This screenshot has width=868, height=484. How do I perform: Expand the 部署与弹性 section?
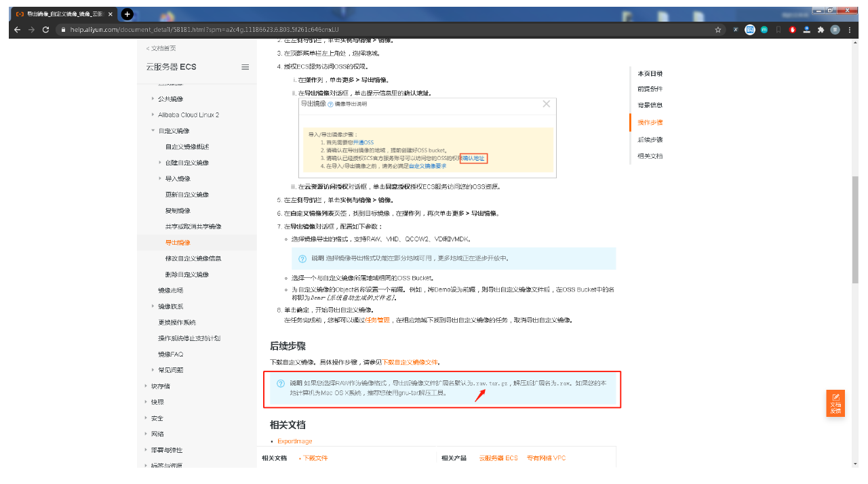point(146,450)
